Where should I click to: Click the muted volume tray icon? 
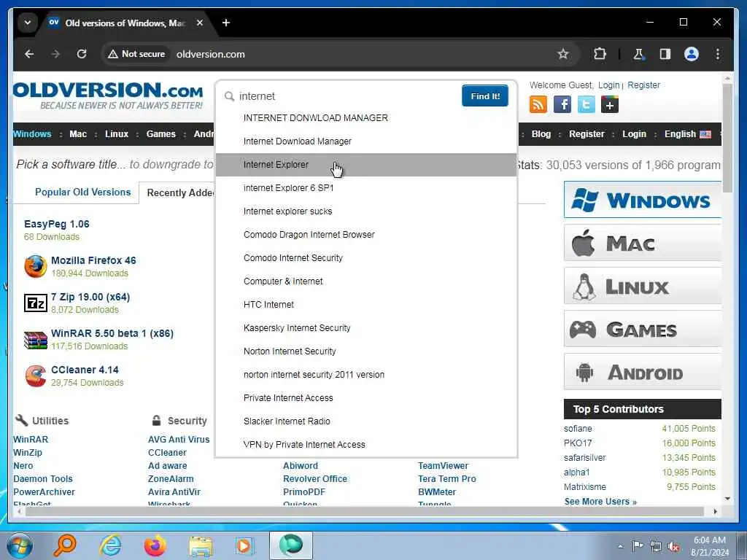tap(673, 546)
